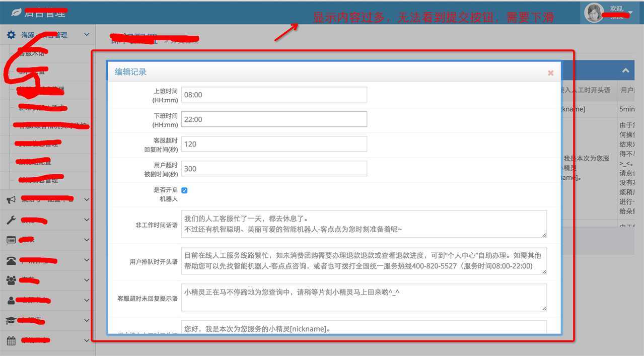The image size is (644, 356).
Task: Expand the wrench menu chevron
Action: tap(87, 220)
